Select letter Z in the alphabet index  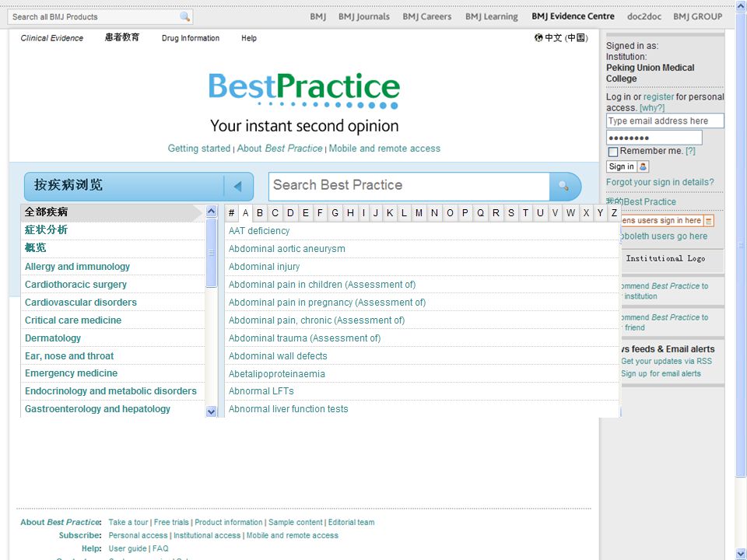coord(614,213)
